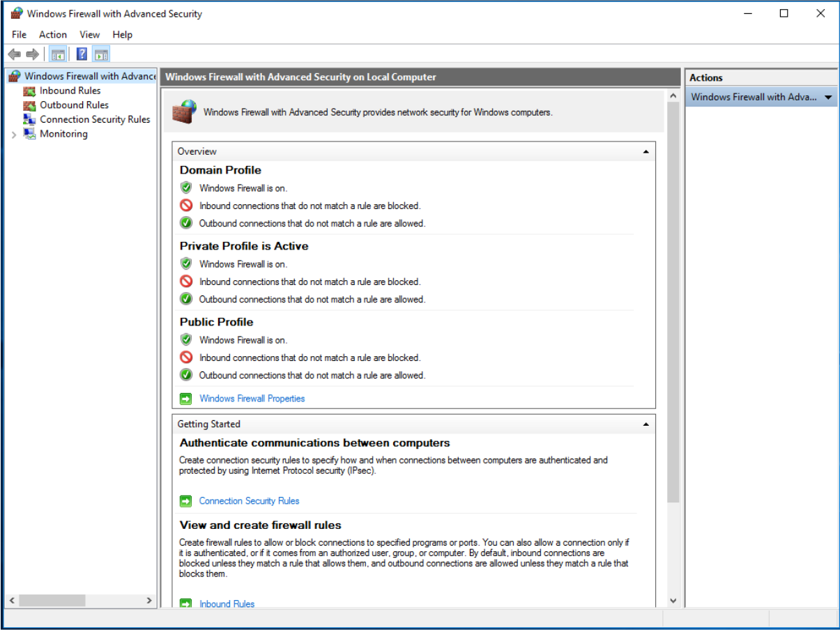
Task: Open Windows Firewall Properties link
Action: [252, 399]
